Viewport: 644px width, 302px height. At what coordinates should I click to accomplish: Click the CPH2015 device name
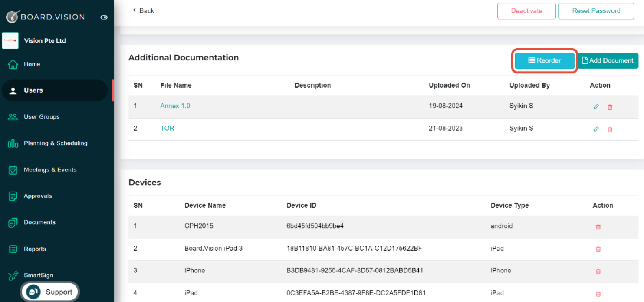199,226
